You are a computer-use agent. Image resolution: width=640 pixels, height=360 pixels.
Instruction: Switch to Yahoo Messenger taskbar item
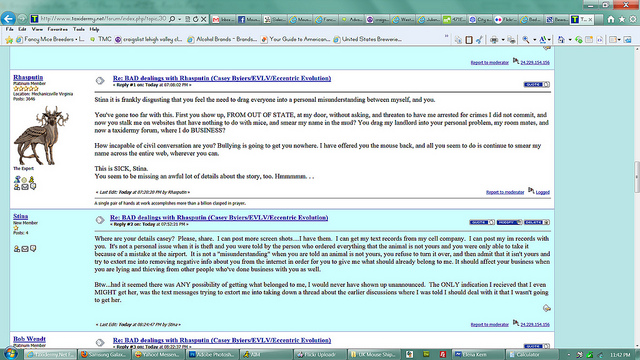pyautogui.click(x=158, y=355)
